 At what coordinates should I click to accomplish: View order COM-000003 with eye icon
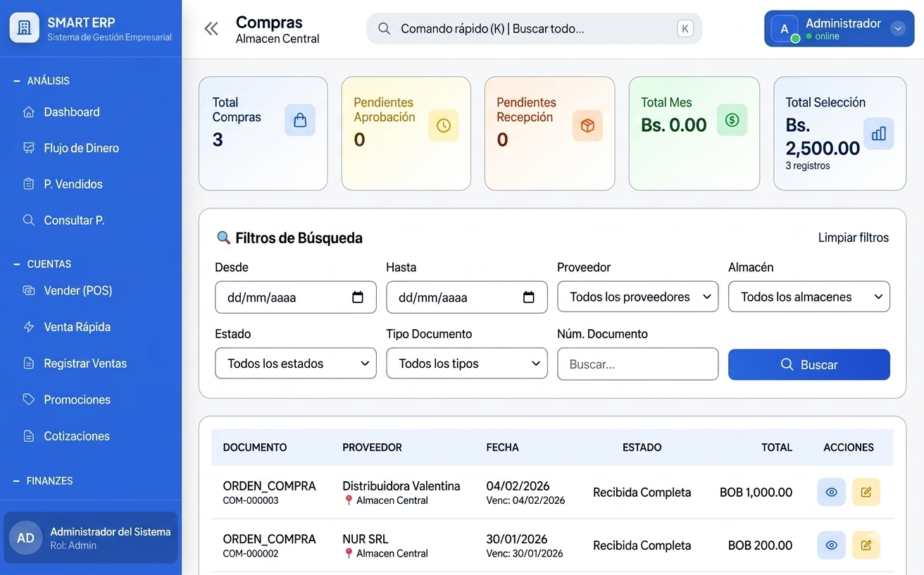831,492
